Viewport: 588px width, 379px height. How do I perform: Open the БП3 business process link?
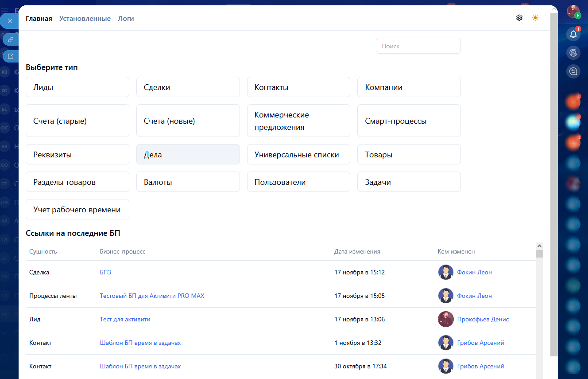(105, 272)
